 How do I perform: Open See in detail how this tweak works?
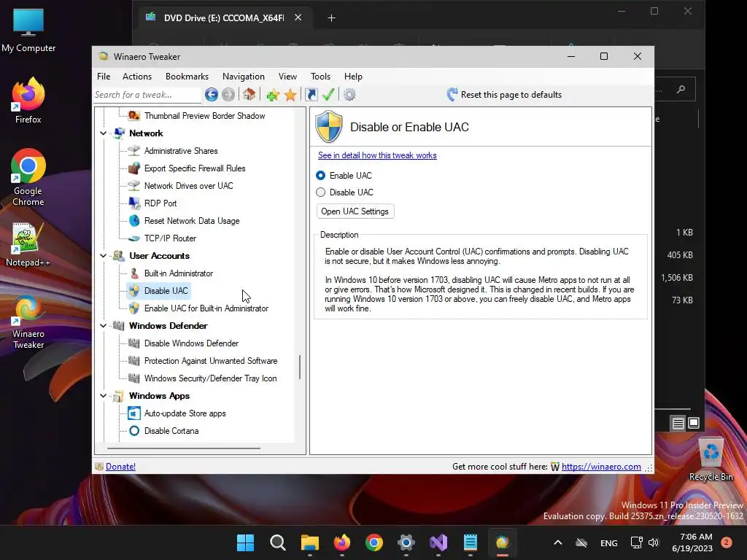click(x=377, y=155)
